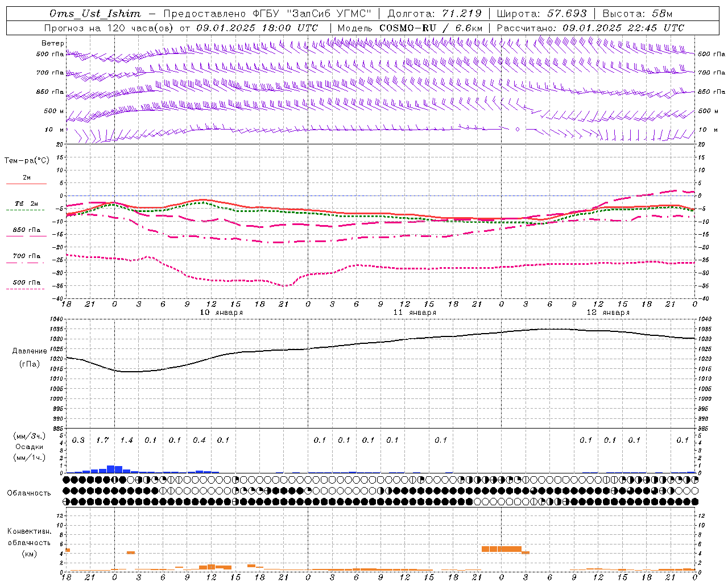Click the (гПа) unit label under Давление
The height and width of the screenshot is (582, 728).
tap(30, 364)
